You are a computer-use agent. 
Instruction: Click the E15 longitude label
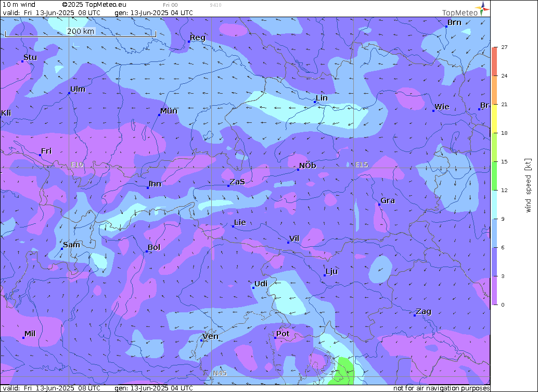(x=362, y=165)
